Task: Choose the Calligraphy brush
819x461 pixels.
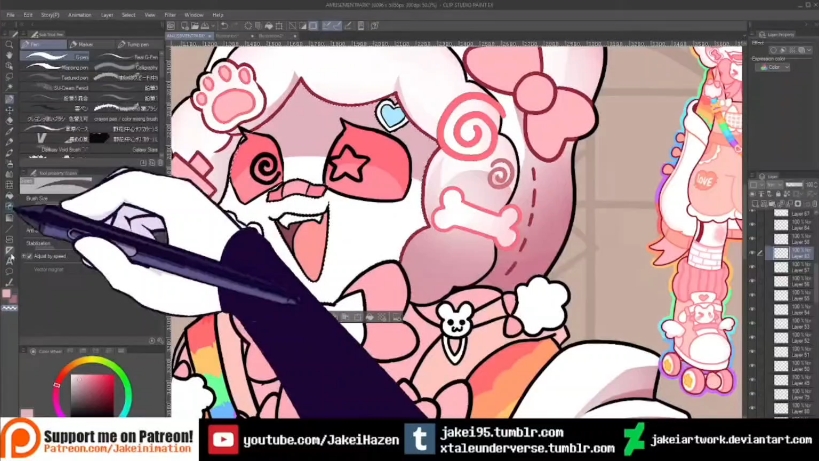Action: [124, 67]
